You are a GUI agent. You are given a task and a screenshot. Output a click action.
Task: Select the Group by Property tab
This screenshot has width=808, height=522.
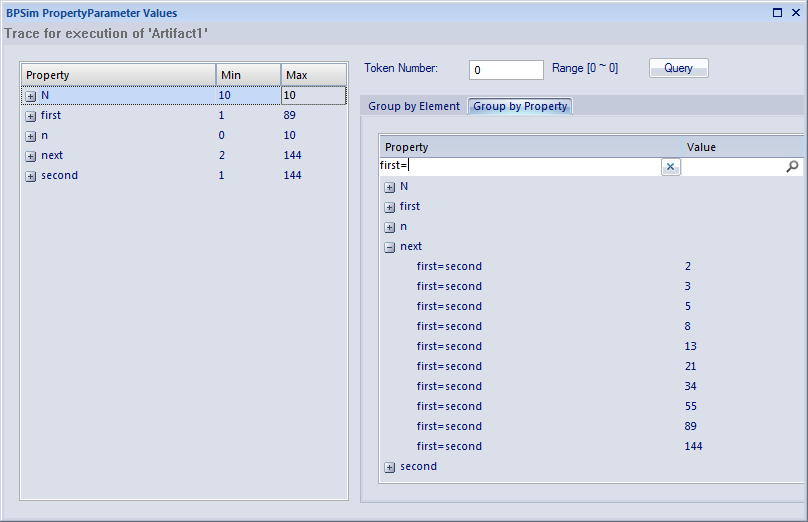(520, 106)
